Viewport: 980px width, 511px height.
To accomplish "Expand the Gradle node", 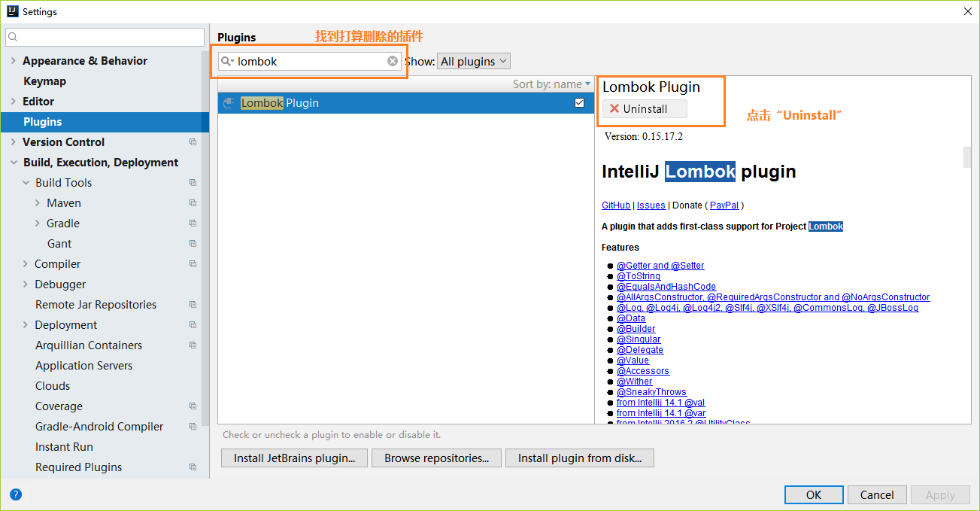I will [x=38, y=224].
